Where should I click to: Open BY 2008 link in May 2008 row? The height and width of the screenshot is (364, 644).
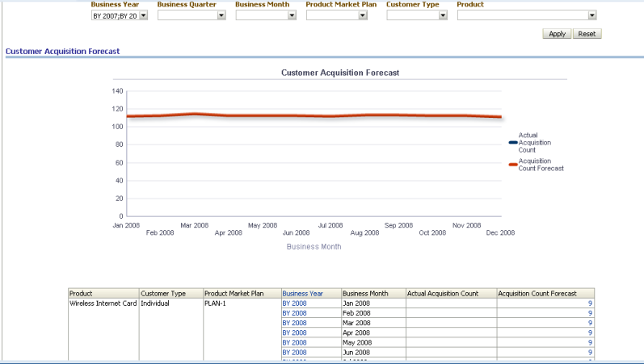tap(294, 343)
